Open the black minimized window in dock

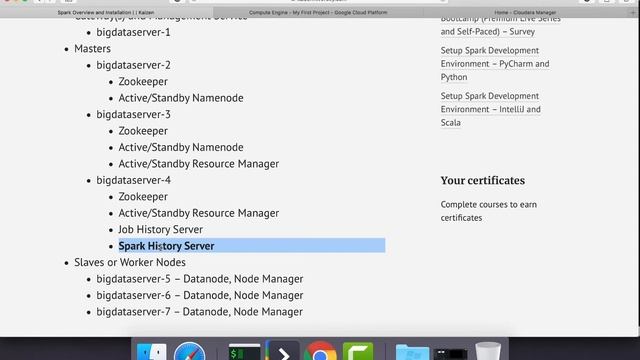click(450, 353)
